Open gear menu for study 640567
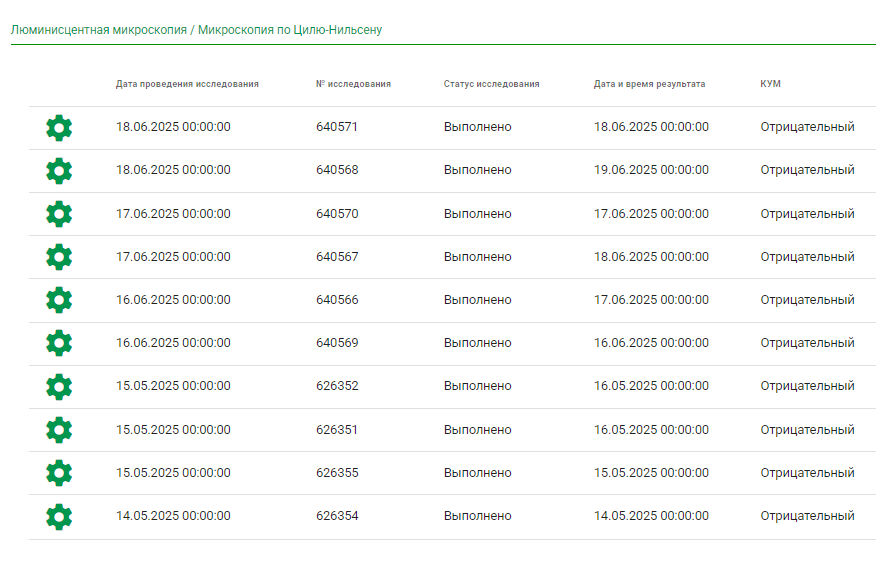 click(59, 257)
